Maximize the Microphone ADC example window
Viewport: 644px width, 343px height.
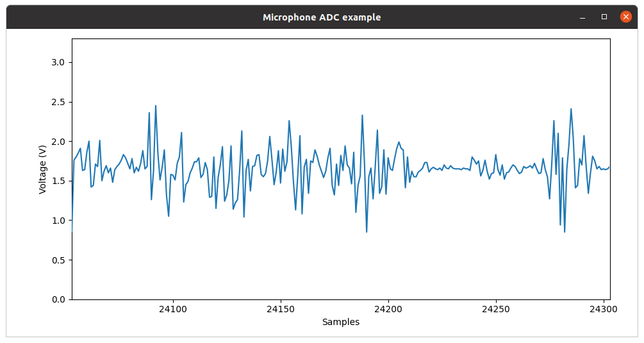click(x=604, y=17)
